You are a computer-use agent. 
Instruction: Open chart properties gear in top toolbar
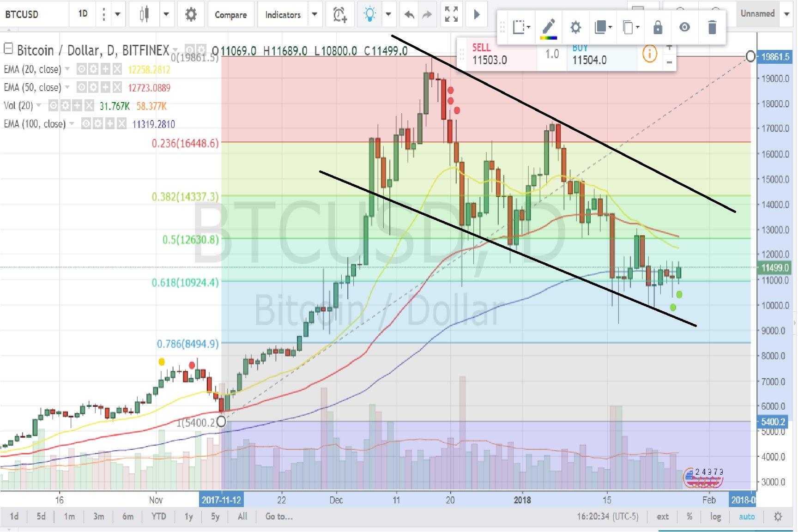191,14
